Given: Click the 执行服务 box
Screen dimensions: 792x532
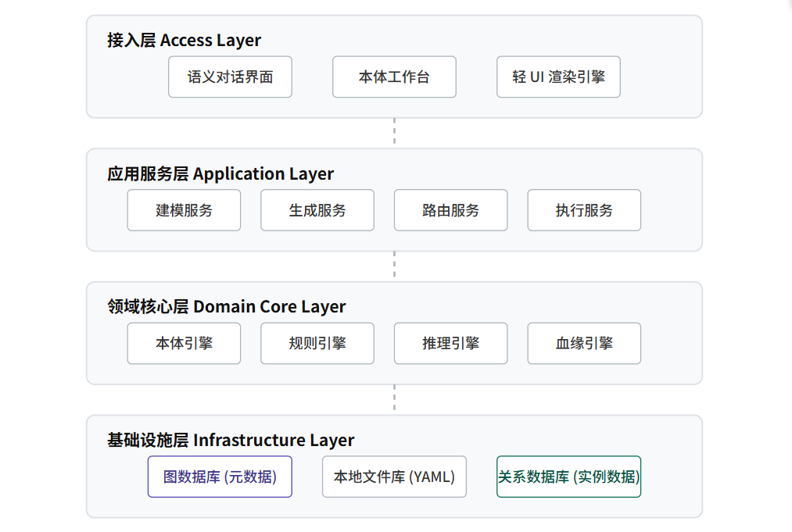Looking at the screenshot, I should [x=584, y=210].
